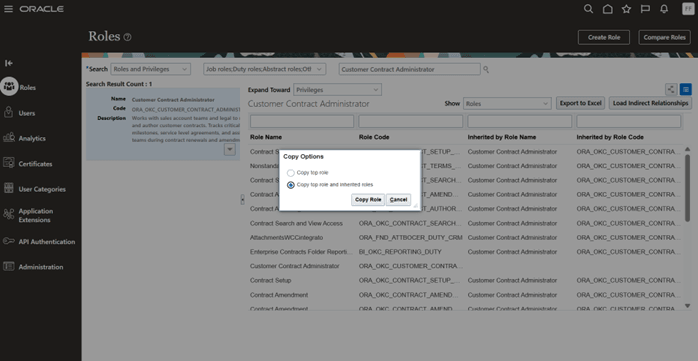Go to the Home icon

tap(607, 9)
